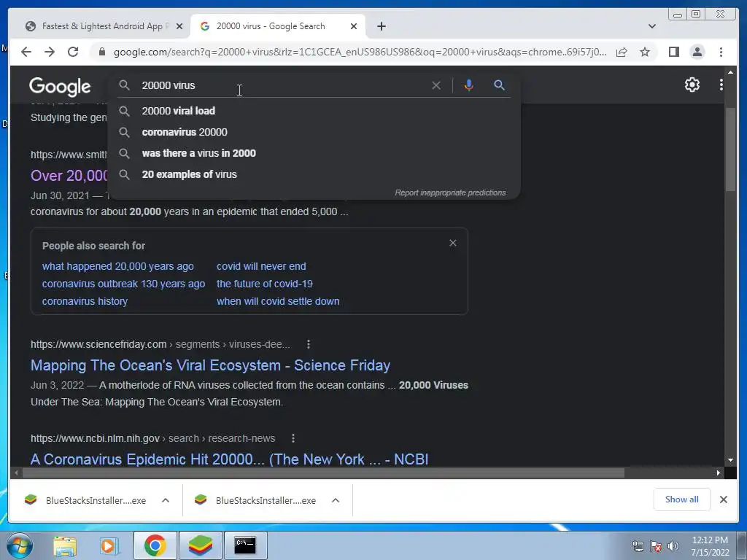Close the Fastest & Lightest Android App tab
Image resolution: width=747 pixels, height=560 pixels.
point(179,26)
